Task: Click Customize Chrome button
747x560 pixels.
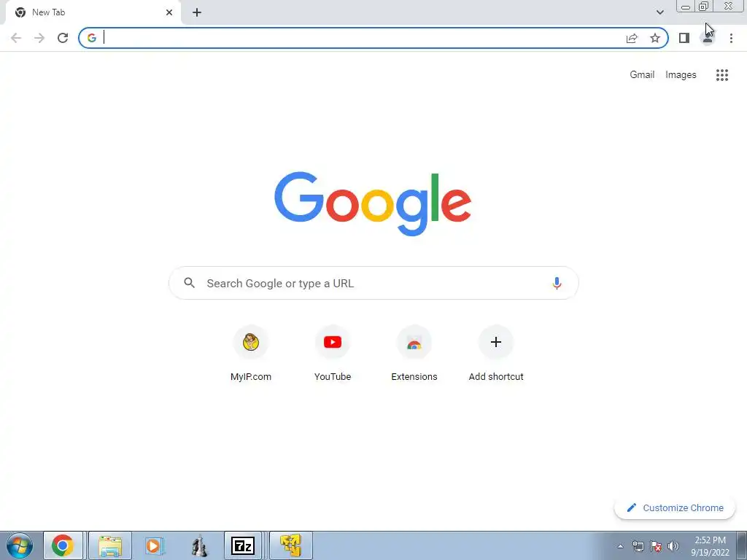Action: coord(675,508)
